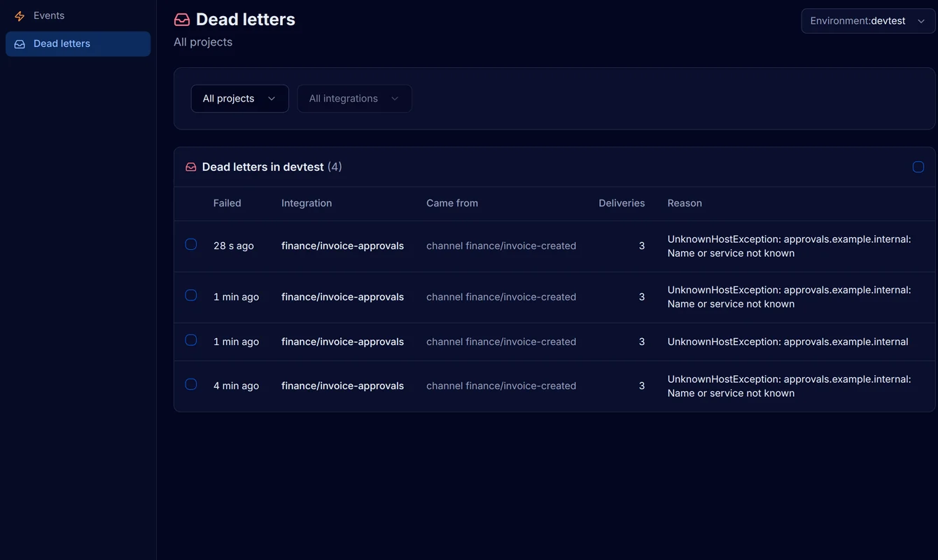Open the Events sidebar item
The width and height of the screenshot is (938, 560).
(78, 15)
